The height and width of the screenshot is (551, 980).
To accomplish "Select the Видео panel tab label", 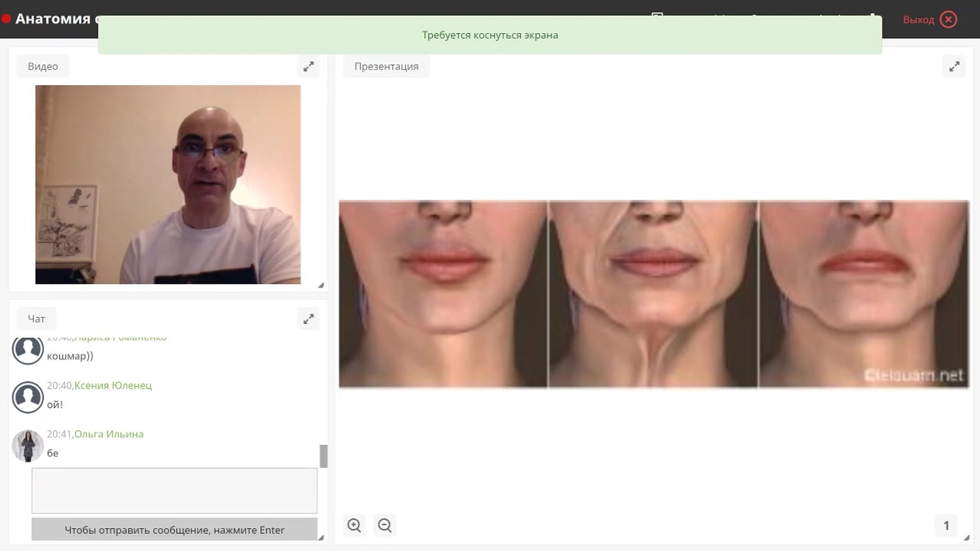I will click(x=43, y=67).
